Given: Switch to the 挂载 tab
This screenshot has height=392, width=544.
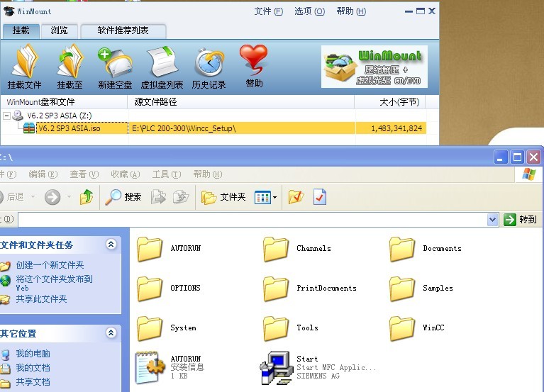Looking at the screenshot, I should [x=21, y=30].
